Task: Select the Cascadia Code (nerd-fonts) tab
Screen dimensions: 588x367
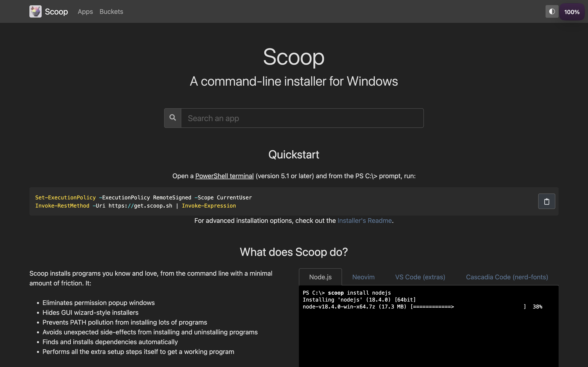Action: [507, 277]
